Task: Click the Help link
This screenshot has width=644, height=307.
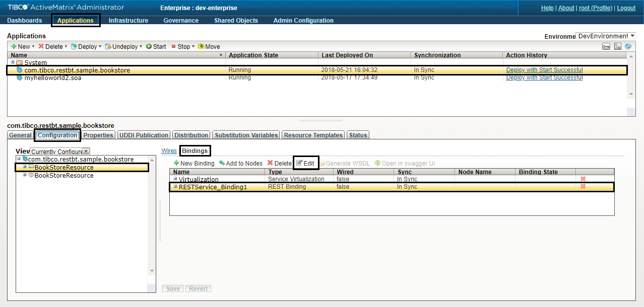Action: (x=547, y=8)
